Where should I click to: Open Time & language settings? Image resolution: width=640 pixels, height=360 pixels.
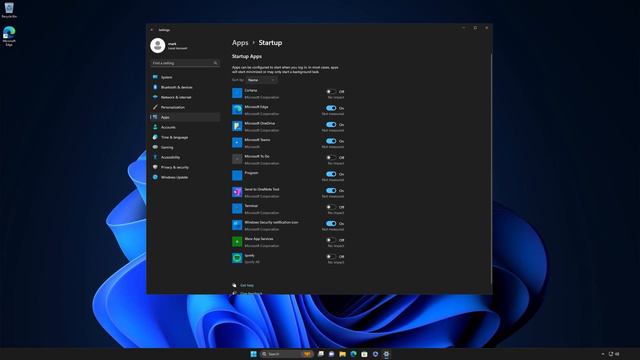[185, 137]
